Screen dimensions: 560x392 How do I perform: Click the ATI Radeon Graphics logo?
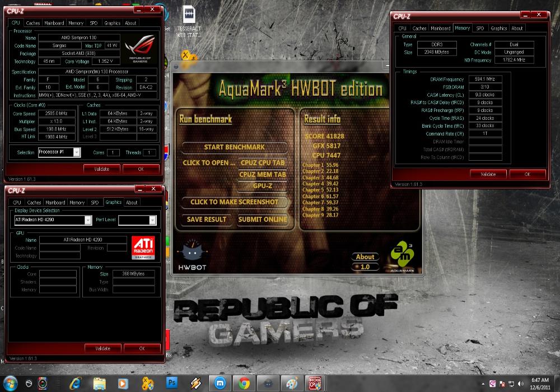(x=143, y=248)
